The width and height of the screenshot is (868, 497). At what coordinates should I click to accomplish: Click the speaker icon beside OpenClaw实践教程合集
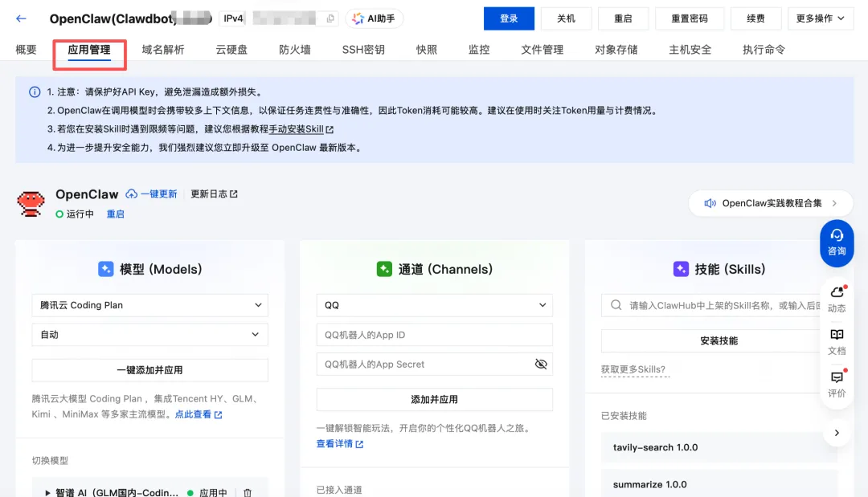710,203
